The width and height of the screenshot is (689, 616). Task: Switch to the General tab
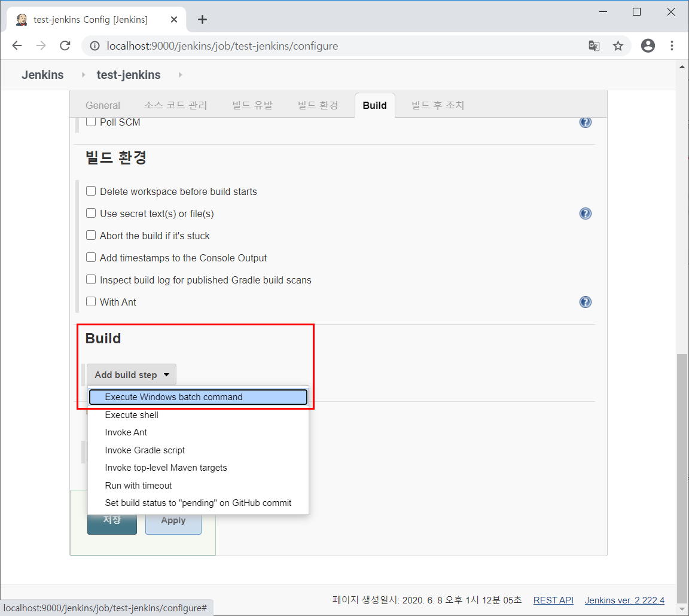pyautogui.click(x=103, y=105)
